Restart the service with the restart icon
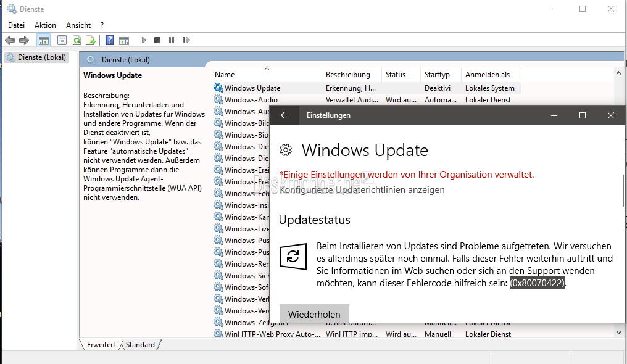 [186, 40]
